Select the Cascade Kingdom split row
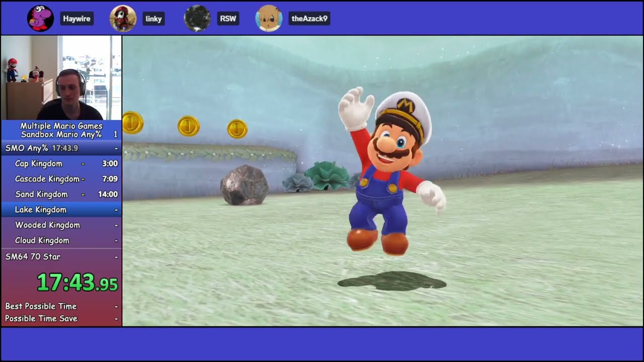This screenshot has width=644, height=362. [x=61, y=178]
